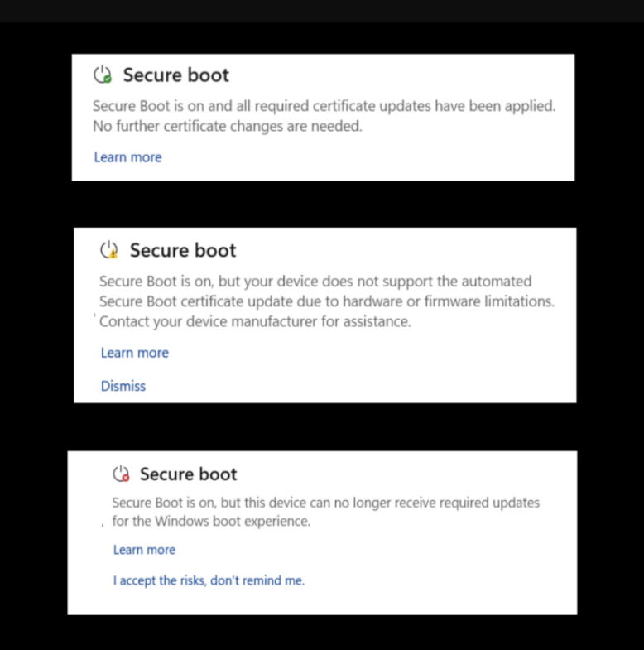Select the Secure boot heading beside red icon
This screenshot has height=650, width=644.
188,474
